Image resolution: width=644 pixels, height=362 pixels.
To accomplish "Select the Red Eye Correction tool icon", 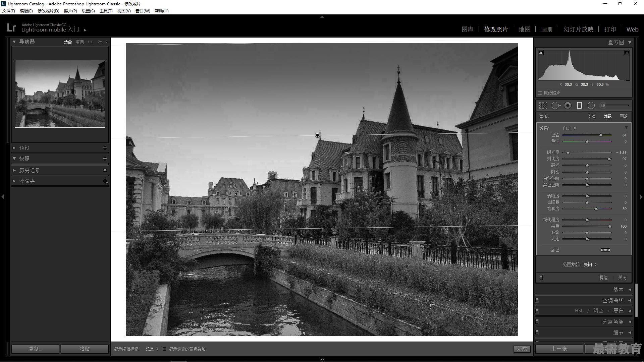I will pyautogui.click(x=568, y=106).
